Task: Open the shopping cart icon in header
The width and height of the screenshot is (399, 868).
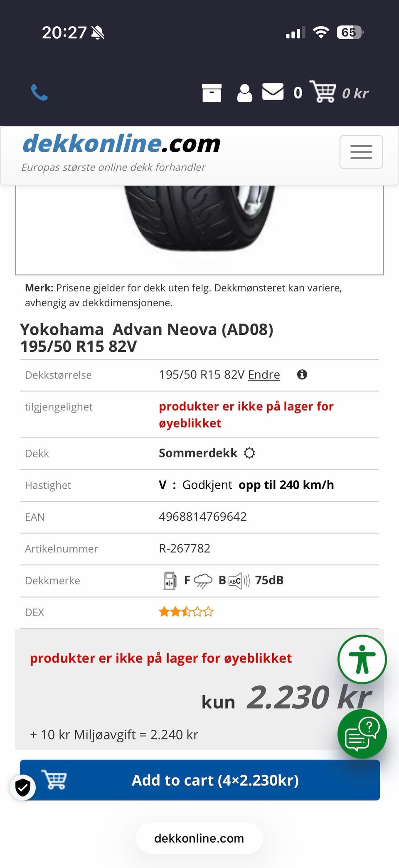Action: pos(323,91)
